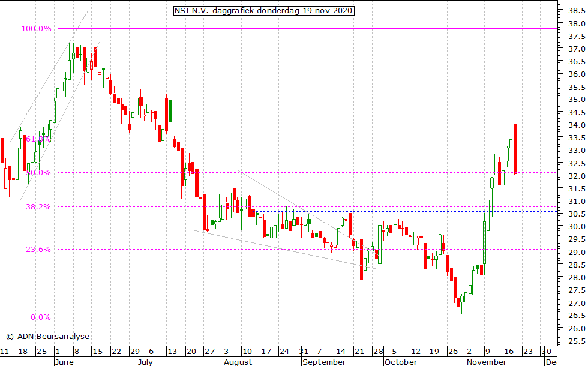Select the 'August' month label on the time axis

(238, 362)
